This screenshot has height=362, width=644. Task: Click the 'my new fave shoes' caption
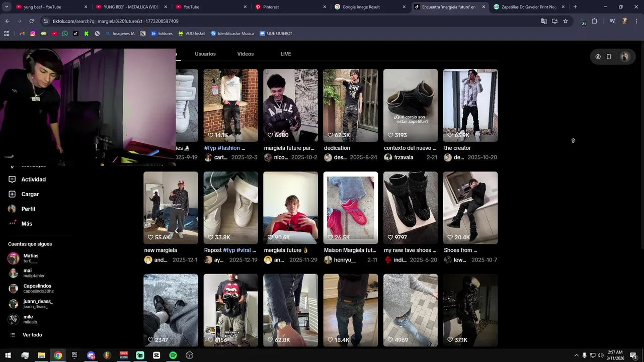coord(410,250)
